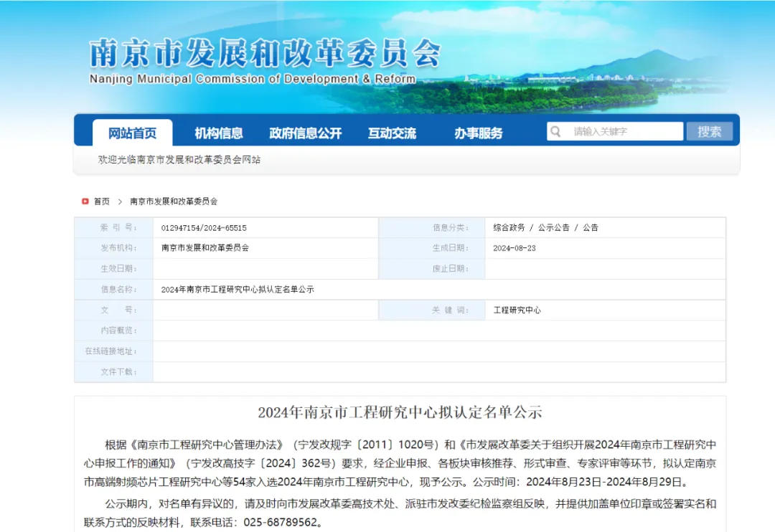
Task: Click the publicity period 2024年8月23日-2024年8月29日
Action: [603, 482]
